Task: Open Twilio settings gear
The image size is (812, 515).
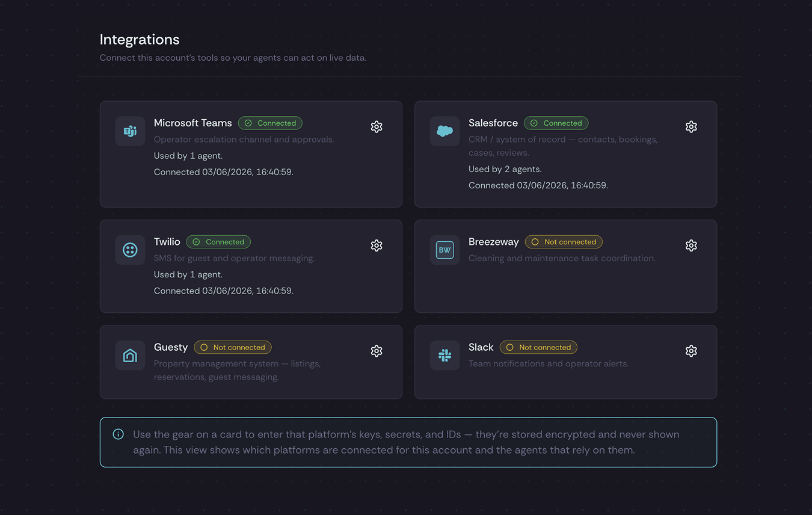Action: tap(377, 245)
